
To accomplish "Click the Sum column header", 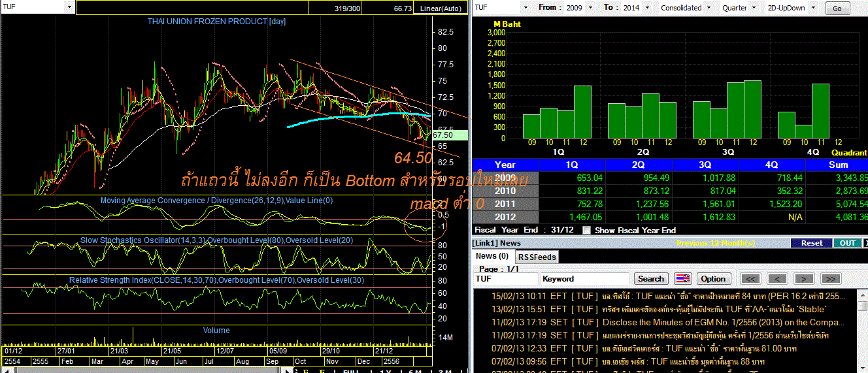I will click(837, 165).
